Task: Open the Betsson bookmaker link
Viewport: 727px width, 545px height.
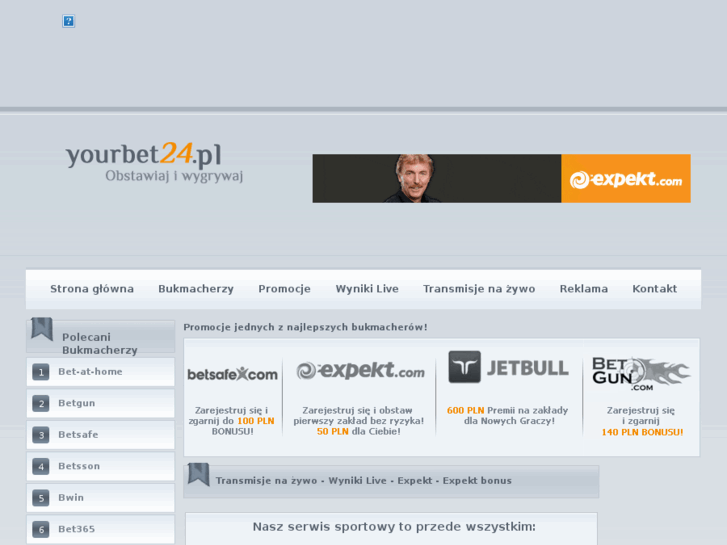Action: 79,466
